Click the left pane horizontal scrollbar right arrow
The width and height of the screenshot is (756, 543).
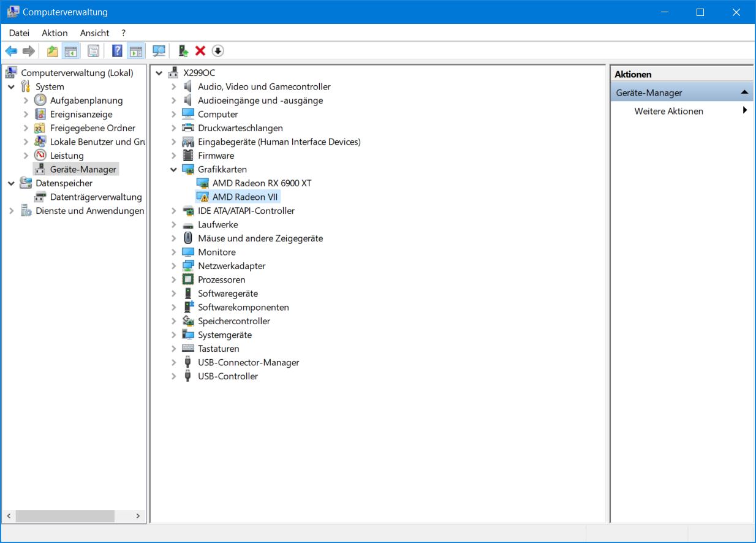(x=138, y=516)
